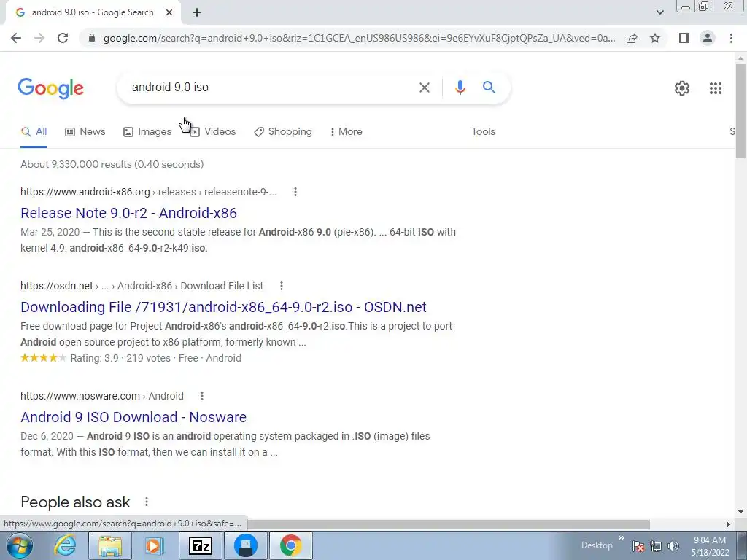Close the android 9.0 iso tab
Viewport: 747px width, 560px height.
(169, 13)
